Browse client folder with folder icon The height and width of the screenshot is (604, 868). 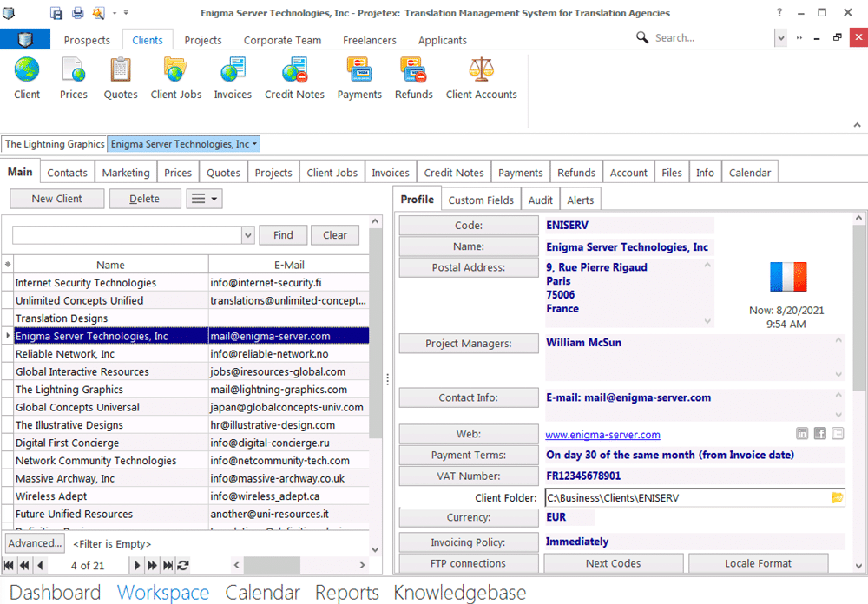tap(837, 498)
